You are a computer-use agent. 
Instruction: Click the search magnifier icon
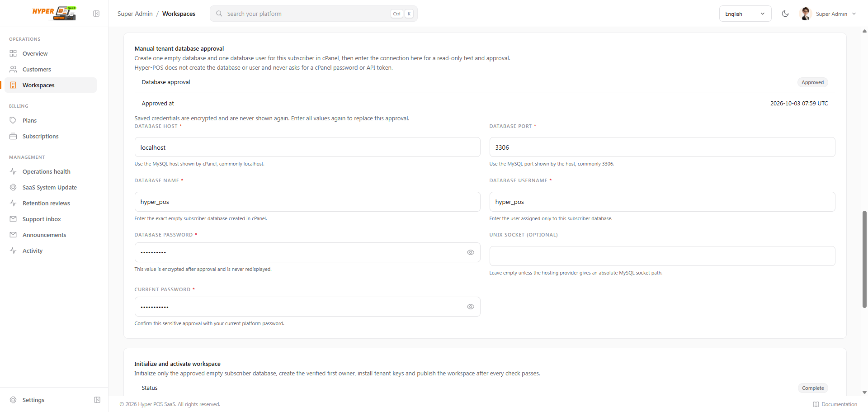point(219,14)
